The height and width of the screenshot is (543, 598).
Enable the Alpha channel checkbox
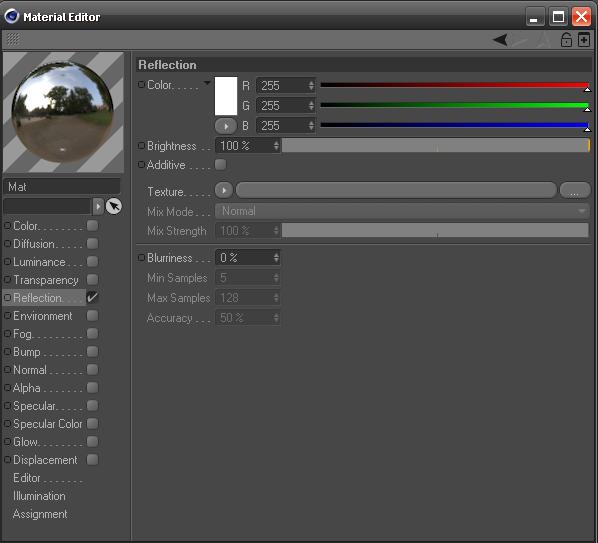[x=92, y=387]
